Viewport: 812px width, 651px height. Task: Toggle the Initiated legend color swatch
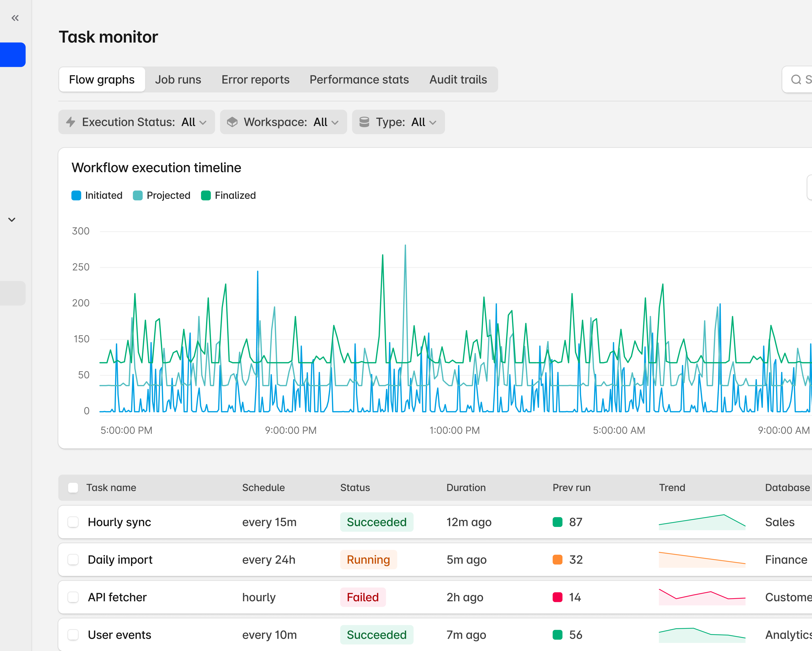76,196
